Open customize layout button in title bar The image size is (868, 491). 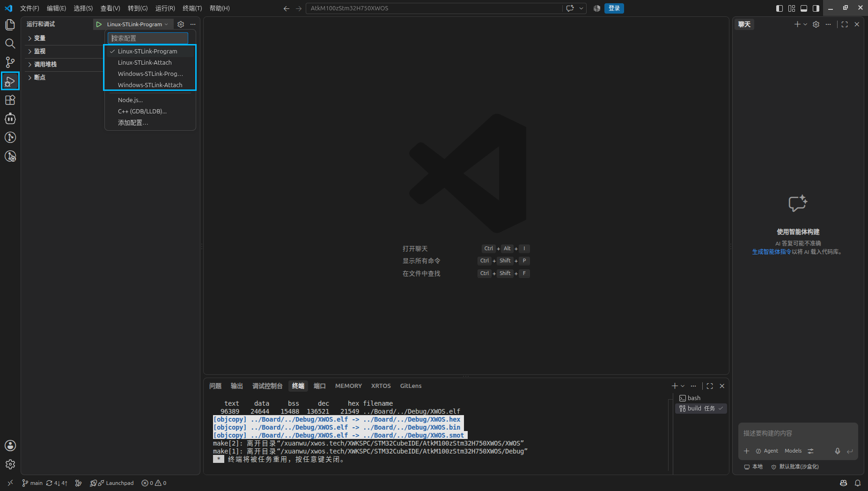point(792,8)
